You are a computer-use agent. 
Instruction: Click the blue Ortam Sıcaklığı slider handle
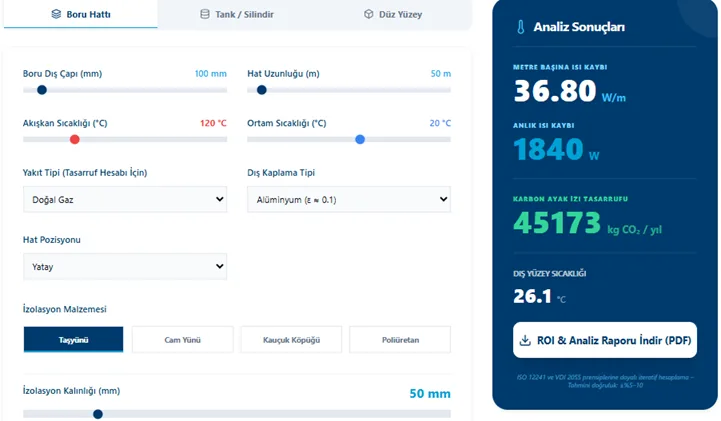(x=360, y=139)
